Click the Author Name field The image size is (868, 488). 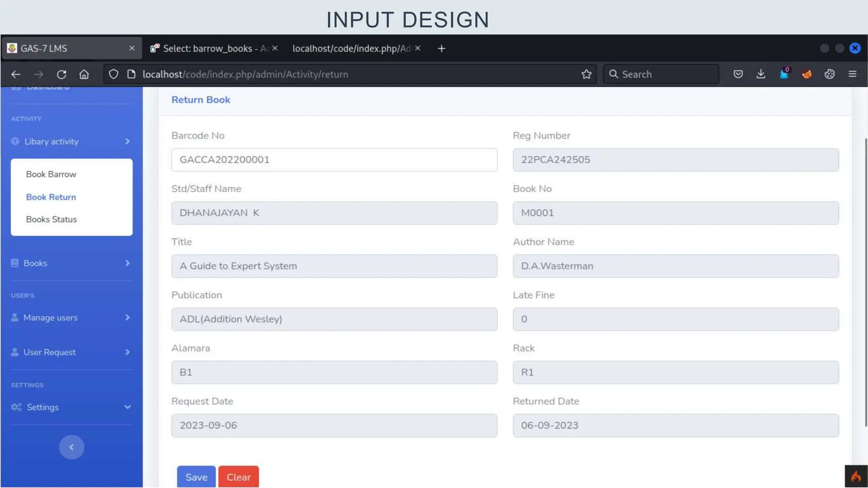click(x=676, y=266)
